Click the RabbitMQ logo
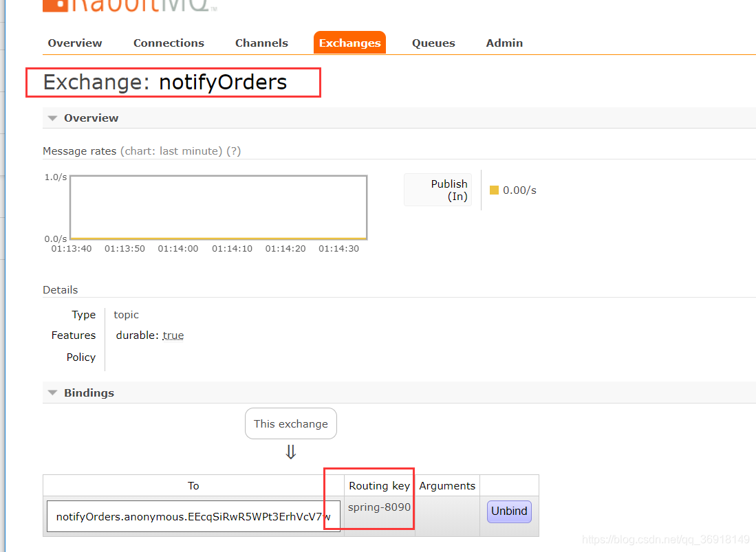Image resolution: width=756 pixels, height=552 pixels. coord(130,5)
